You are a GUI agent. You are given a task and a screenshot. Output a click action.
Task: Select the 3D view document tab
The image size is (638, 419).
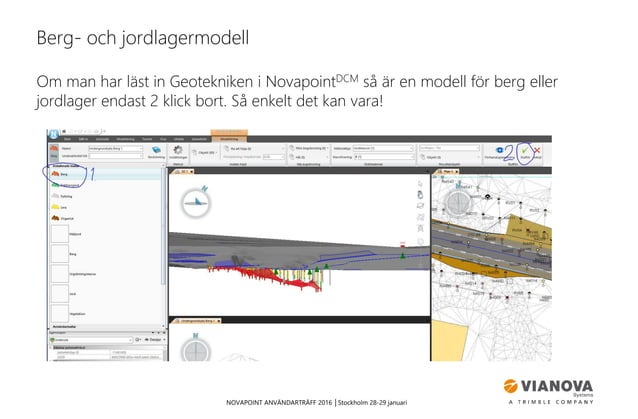tap(183, 172)
